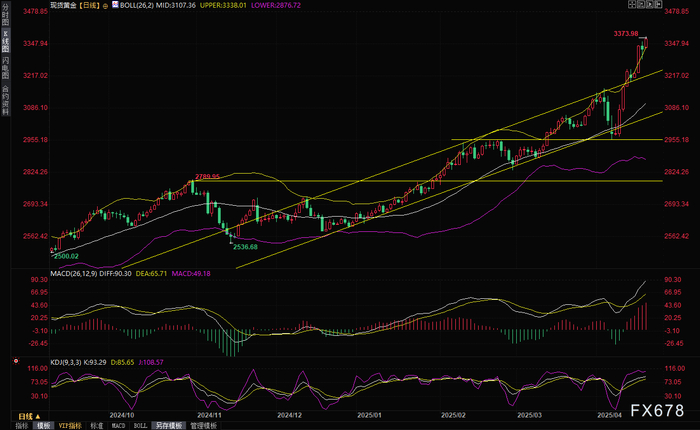This screenshot has width=700, height=430.
Task: Click the red circle icon left of KDJ panel
Action: [x=16, y=361]
